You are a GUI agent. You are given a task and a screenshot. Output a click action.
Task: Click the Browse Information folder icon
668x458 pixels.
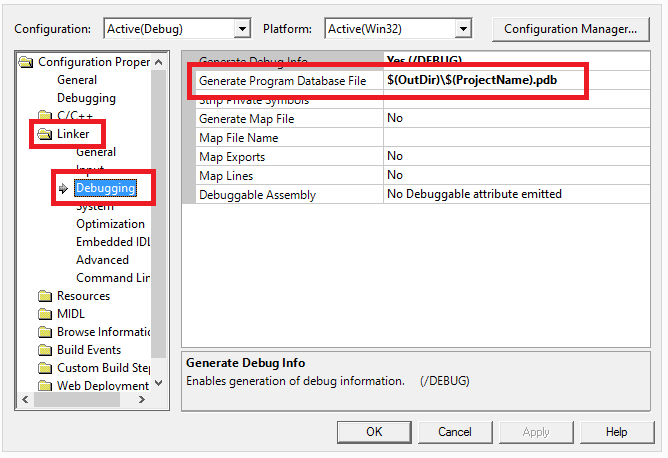[x=44, y=332]
